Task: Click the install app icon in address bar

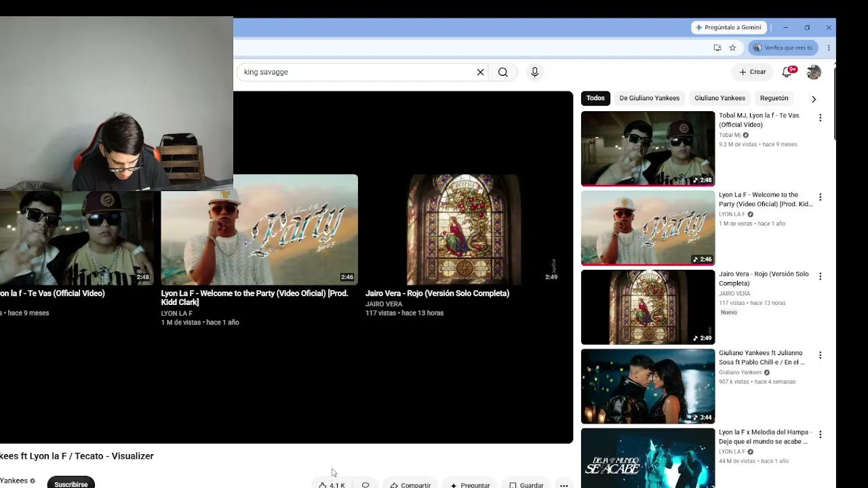Action: [717, 47]
